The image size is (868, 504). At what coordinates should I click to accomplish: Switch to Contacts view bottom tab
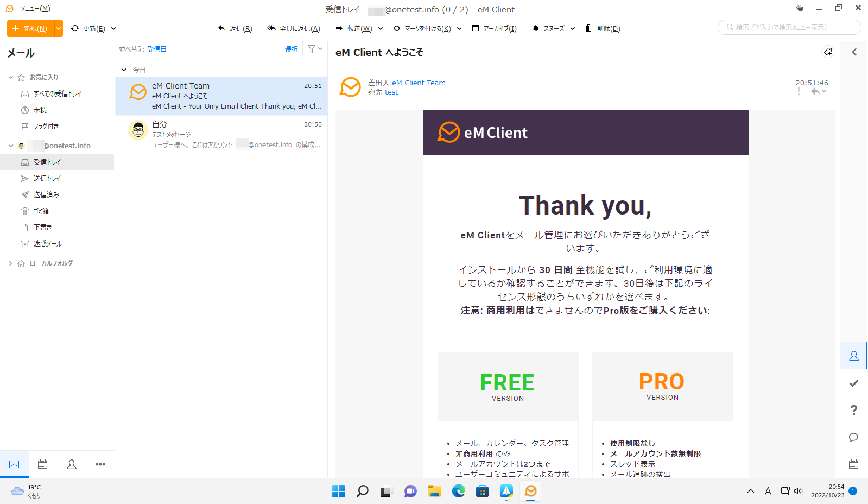[x=72, y=464]
